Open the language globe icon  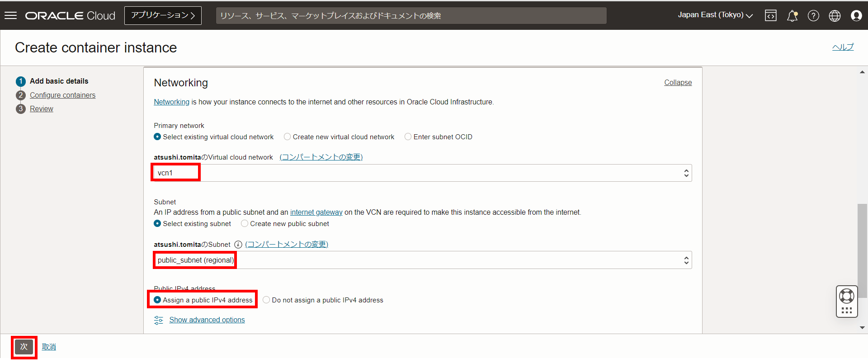[x=835, y=16]
